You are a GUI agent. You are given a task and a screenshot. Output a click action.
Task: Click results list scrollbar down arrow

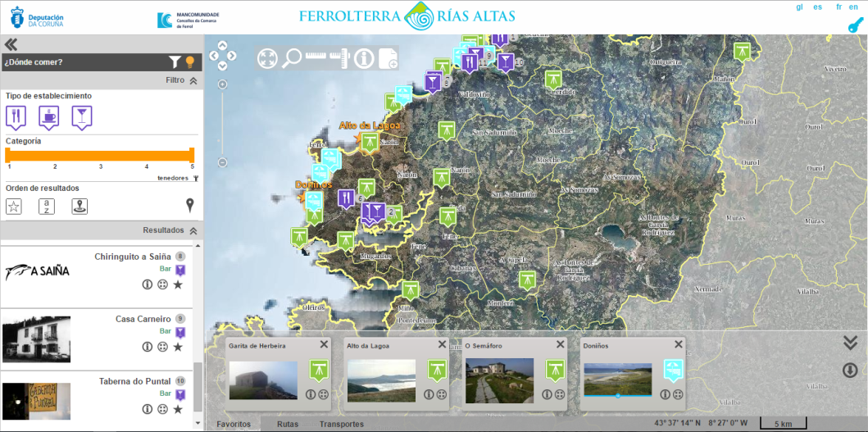[x=198, y=423]
